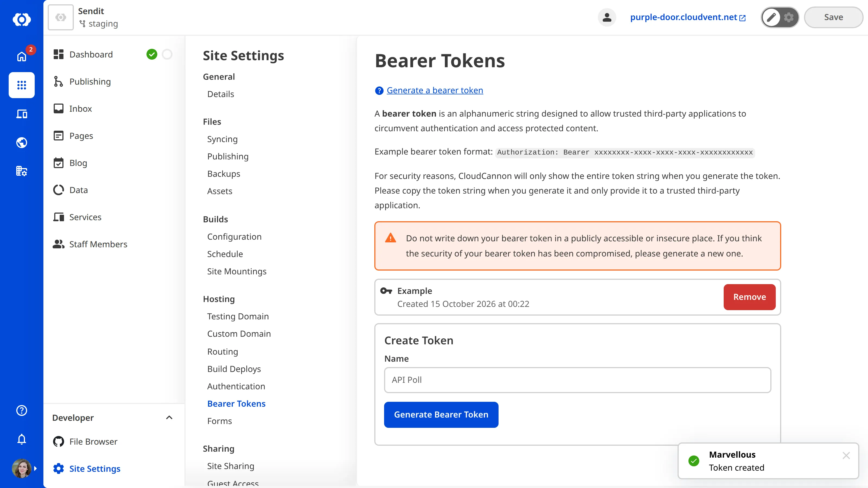Open the notifications bell icon

[22, 439]
